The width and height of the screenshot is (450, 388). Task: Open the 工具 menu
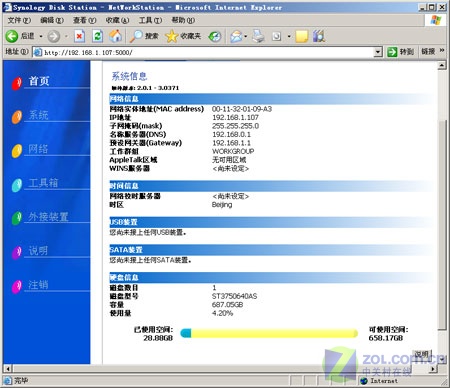[x=150, y=20]
